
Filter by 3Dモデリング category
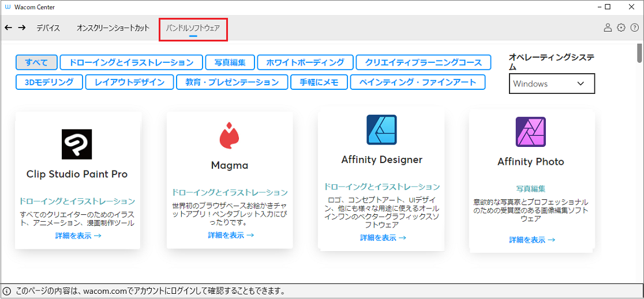pyautogui.click(x=49, y=82)
